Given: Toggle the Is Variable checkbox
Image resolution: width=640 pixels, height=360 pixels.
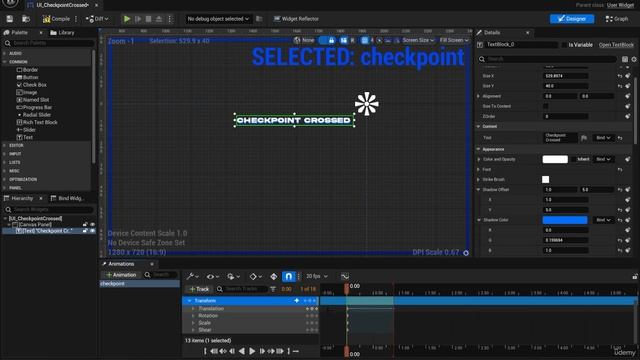Looking at the screenshot, I should [564, 45].
